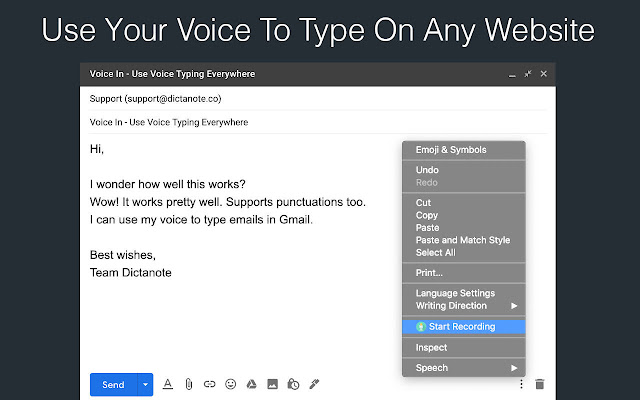Discard the draft with the trash icon
Image resolution: width=640 pixels, height=400 pixels.
(x=540, y=384)
